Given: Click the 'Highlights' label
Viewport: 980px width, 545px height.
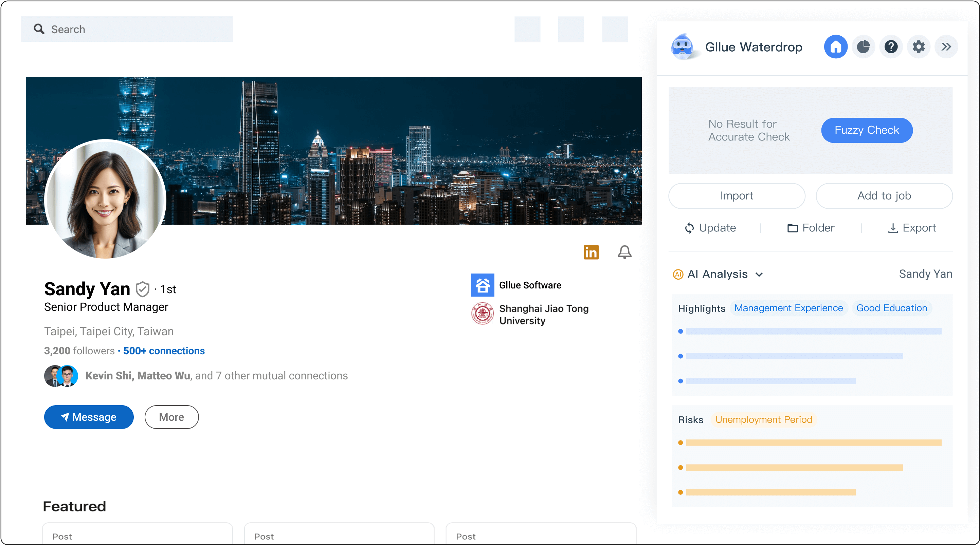Looking at the screenshot, I should (702, 308).
